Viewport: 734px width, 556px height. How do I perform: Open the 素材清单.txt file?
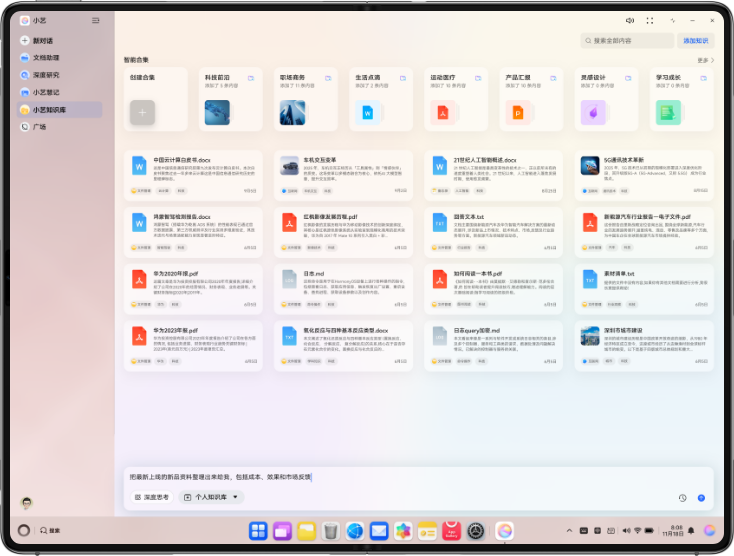coord(644,289)
